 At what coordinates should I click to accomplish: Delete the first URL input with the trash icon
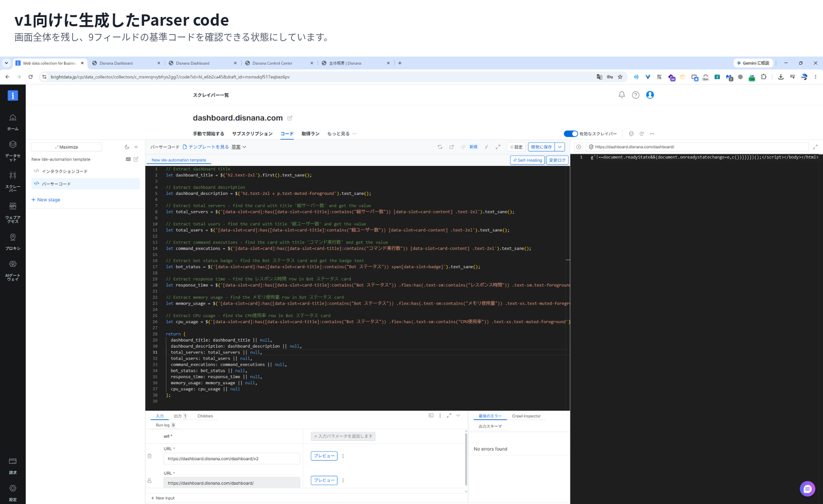pos(150,456)
